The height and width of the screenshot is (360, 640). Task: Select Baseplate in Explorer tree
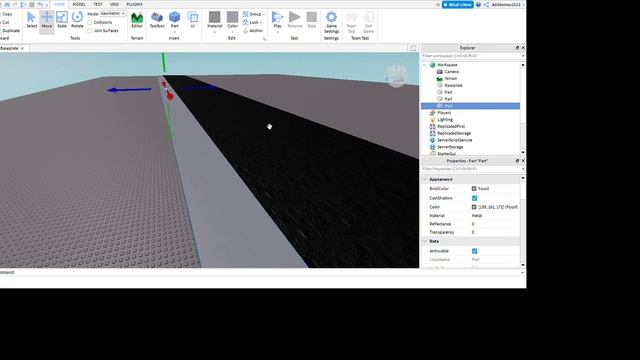[x=453, y=85]
